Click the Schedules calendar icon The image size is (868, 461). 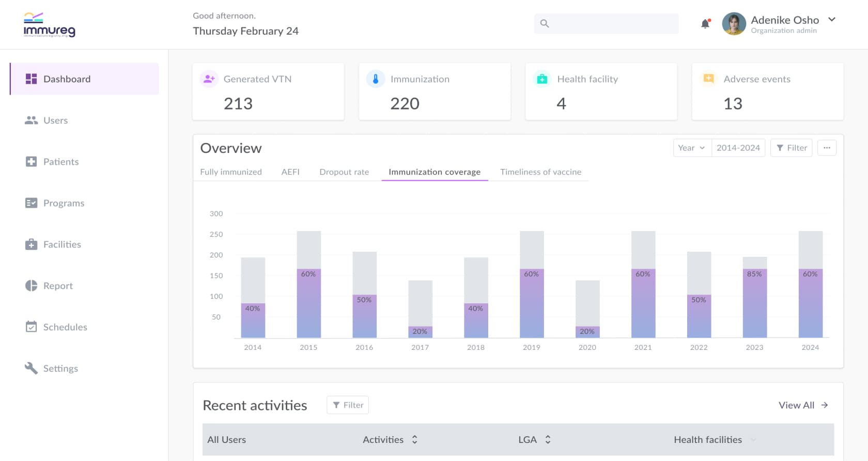[31, 327]
